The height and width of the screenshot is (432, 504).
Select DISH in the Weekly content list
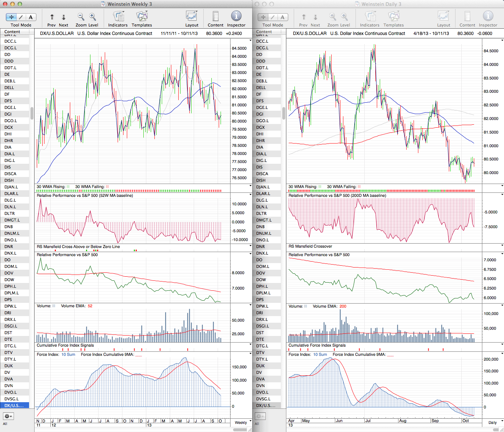(9, 180)
